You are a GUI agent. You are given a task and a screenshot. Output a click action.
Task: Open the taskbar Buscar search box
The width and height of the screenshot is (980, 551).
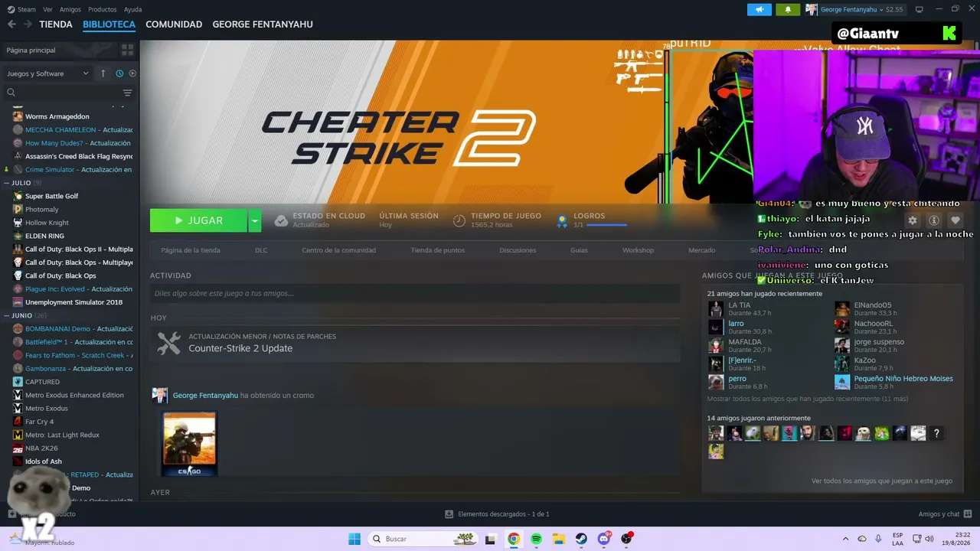423,539
